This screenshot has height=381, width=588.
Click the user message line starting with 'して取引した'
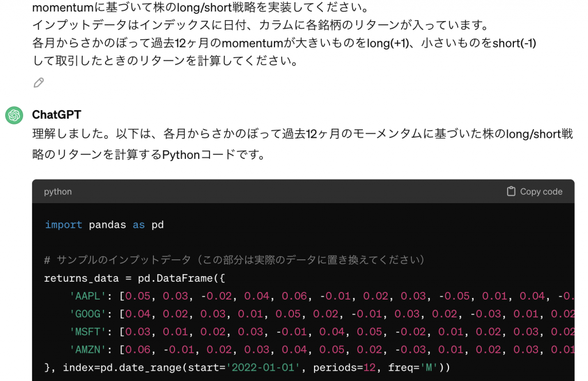(165, 61)
